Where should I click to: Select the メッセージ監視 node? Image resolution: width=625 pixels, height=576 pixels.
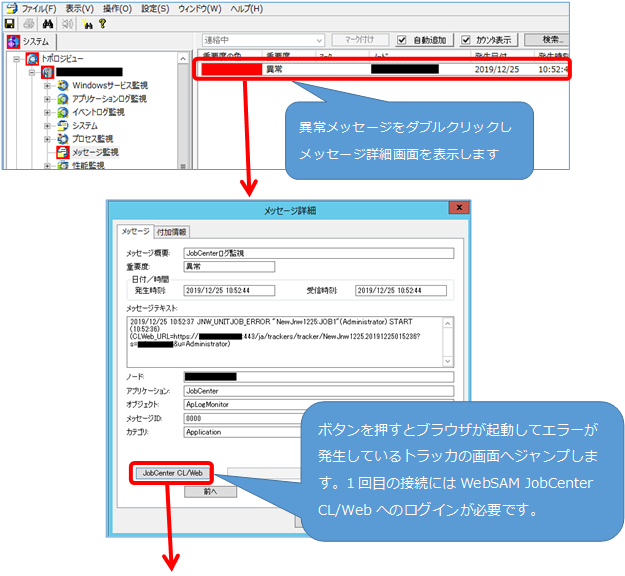click(x=95, y=153)
